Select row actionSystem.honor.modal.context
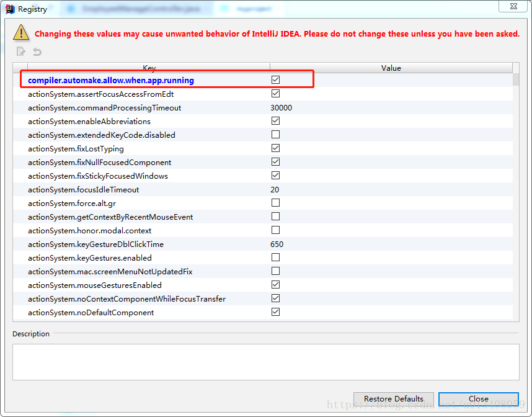 pyautogui.click(x=263, y=231)
